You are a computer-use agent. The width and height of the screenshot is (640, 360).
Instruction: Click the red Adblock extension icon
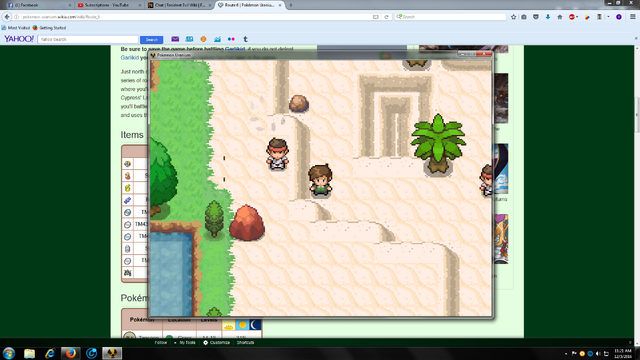[x=572, y=17]
